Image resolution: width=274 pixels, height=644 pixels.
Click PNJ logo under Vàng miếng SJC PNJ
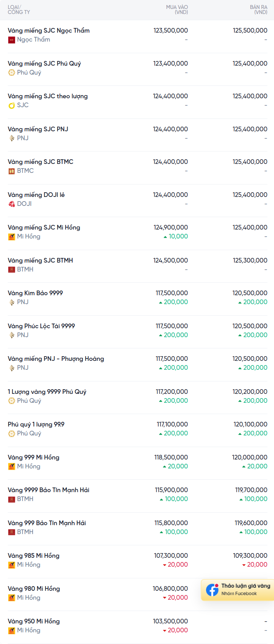pyautogui.click(x=12, y=138)
